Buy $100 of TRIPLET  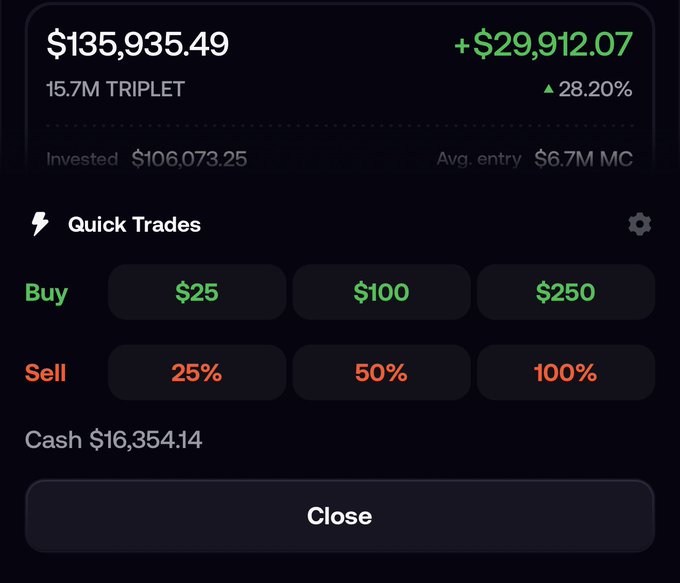[x=381, y=292]
